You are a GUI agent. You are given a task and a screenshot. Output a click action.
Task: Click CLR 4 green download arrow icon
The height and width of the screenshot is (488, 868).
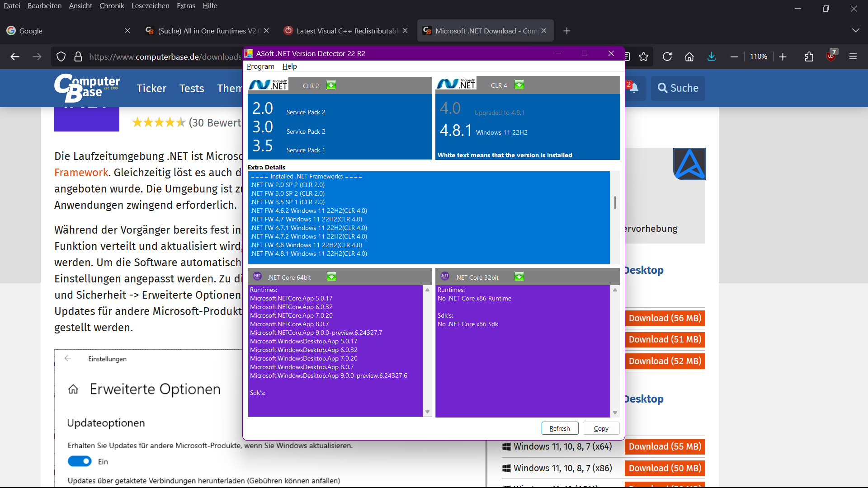[519, 85]
